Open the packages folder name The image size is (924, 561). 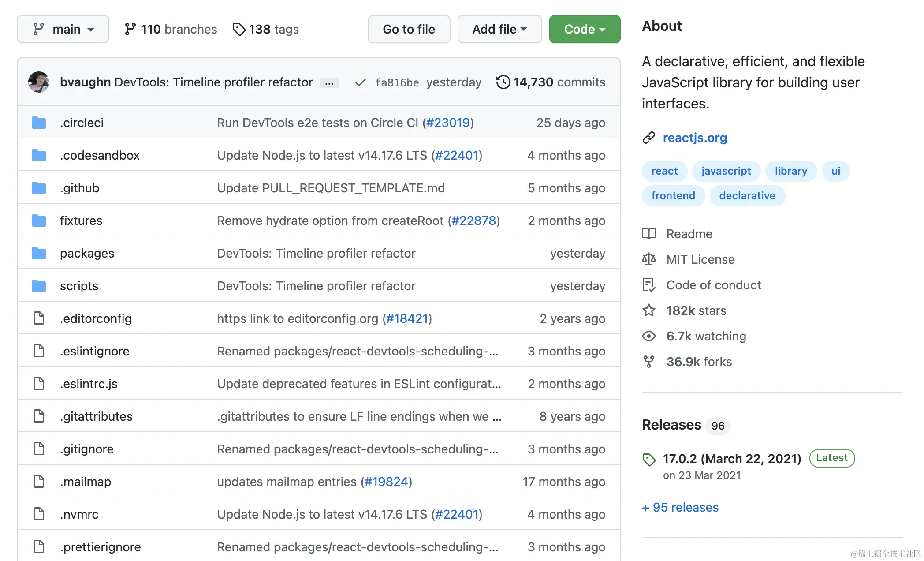[87, 253]
